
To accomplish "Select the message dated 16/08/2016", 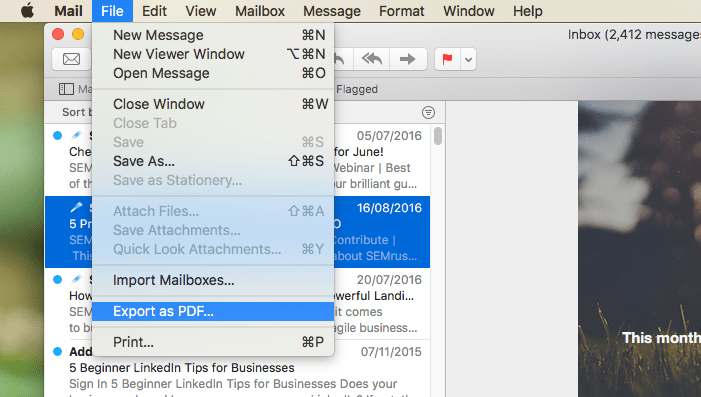I will pos(237,232).
